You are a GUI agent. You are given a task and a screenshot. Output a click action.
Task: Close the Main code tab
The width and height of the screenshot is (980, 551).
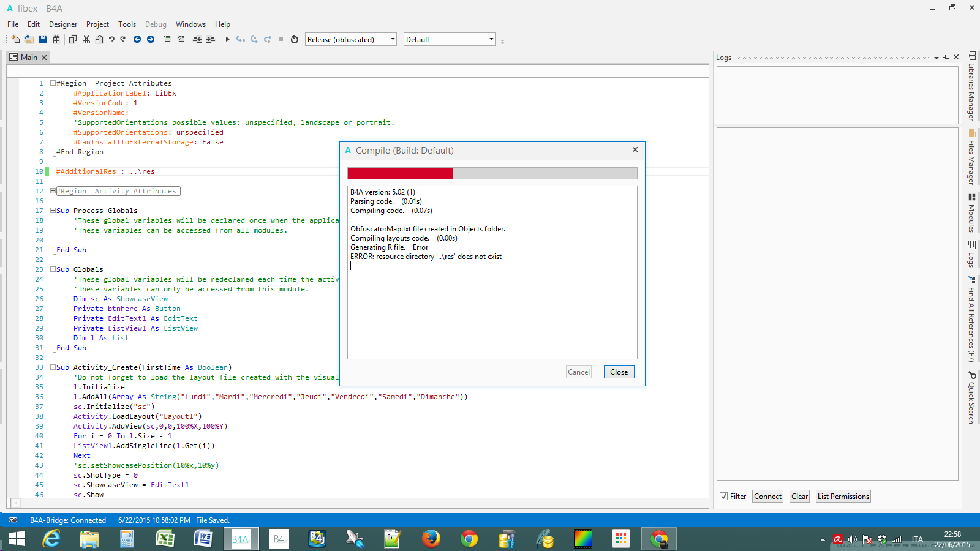pyautogui.click(x=43, y=58)
